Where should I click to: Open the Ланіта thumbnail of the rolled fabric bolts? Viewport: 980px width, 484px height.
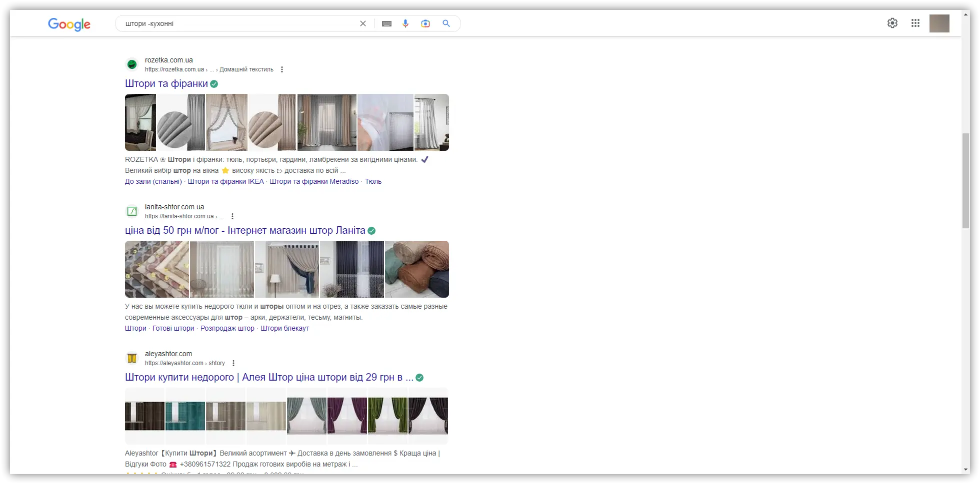coord(417,269)
